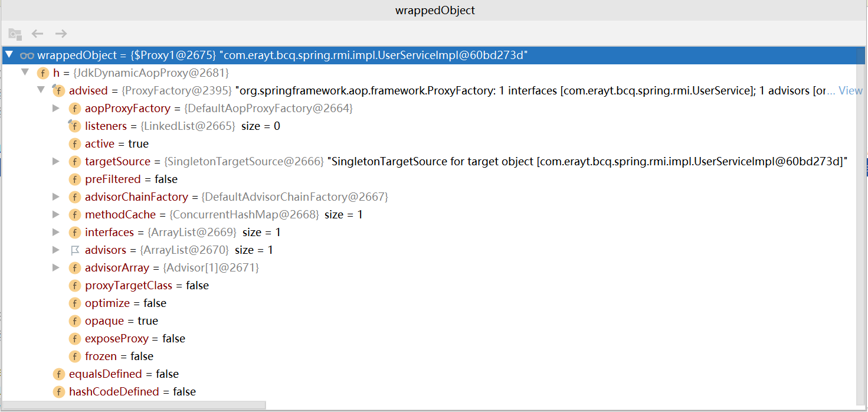Click the {ArrayList@2670} value
This screenshot has width=868, height=412.
pyautogui.click(x=184, y=250)
